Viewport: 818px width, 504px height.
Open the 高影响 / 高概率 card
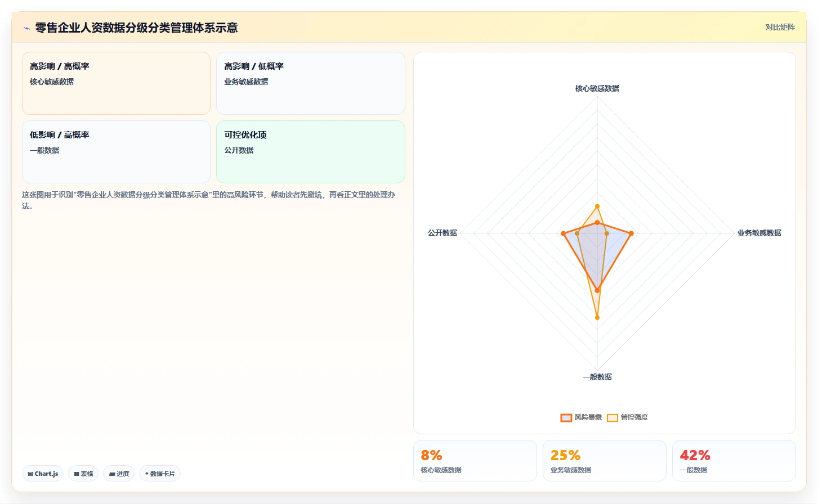[116, 83]
